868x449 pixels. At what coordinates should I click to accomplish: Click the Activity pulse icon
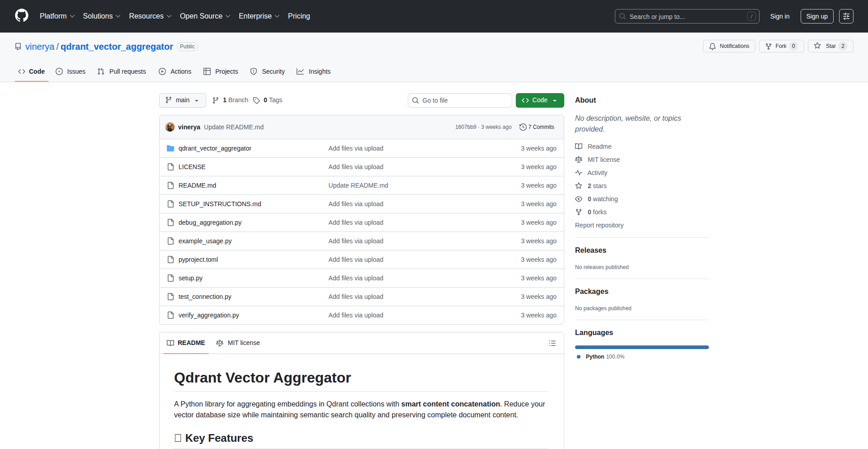click(x=579, y=172)
